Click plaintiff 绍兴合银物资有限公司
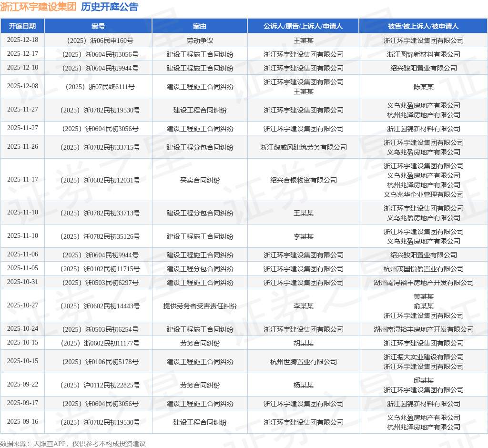This screenshot has height=448, width=488. coord(304,180)
